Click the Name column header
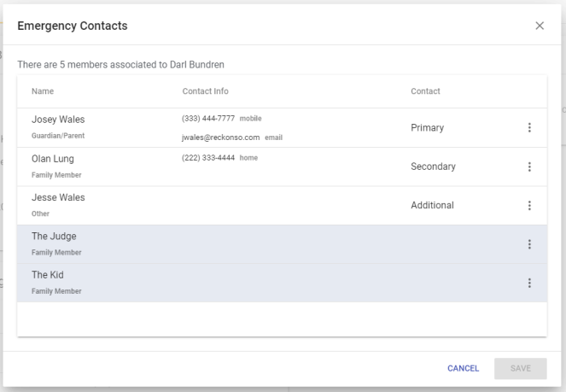 (x=43, y=91)
